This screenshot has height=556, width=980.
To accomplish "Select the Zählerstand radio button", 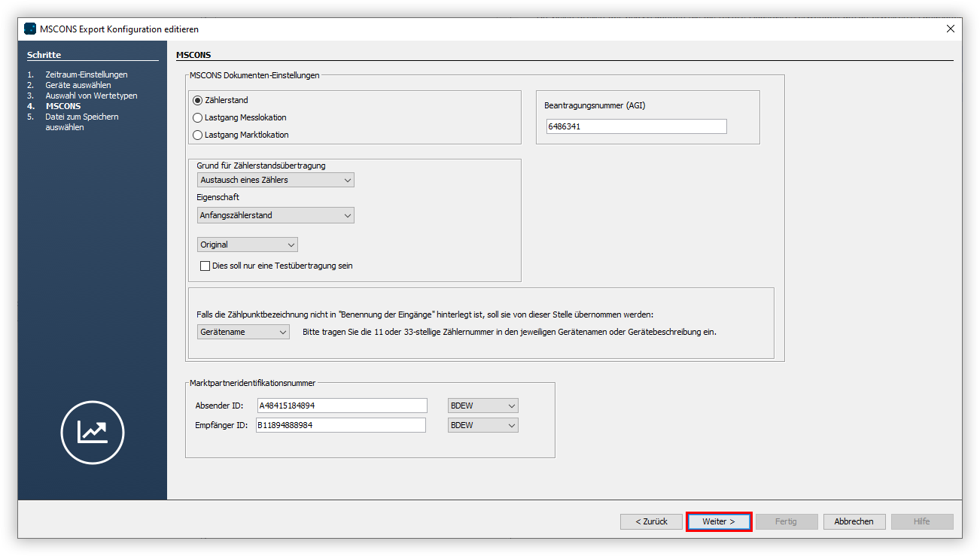I will [196, 99].
